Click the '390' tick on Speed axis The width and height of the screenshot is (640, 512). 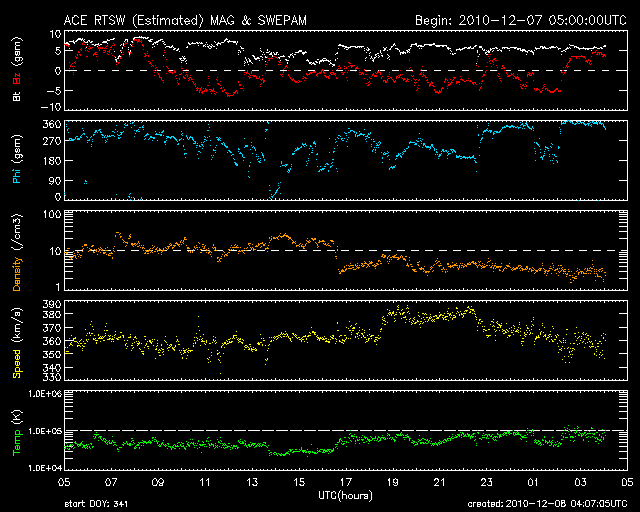tap(52, 304)
